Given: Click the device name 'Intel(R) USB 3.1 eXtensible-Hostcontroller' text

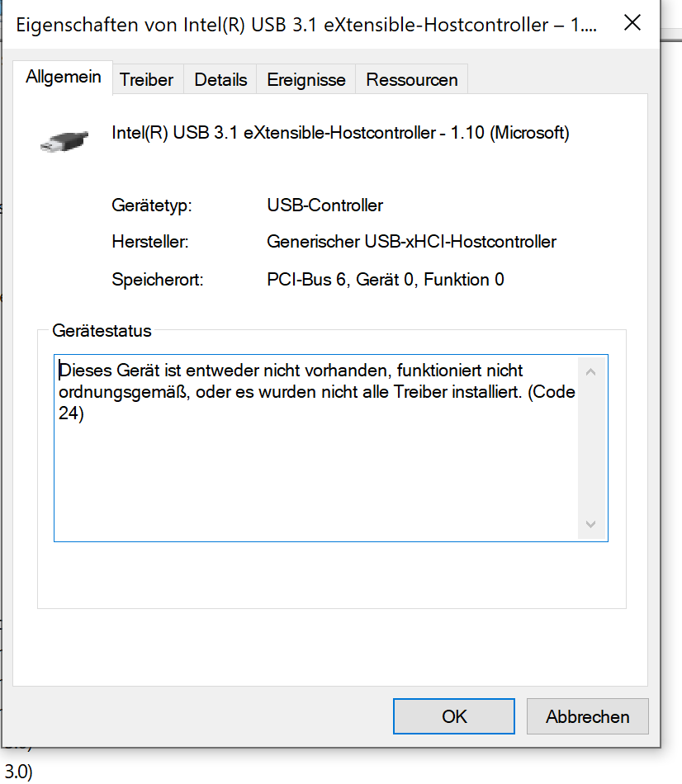Looking at the screenshot, I should coord(340,133).
